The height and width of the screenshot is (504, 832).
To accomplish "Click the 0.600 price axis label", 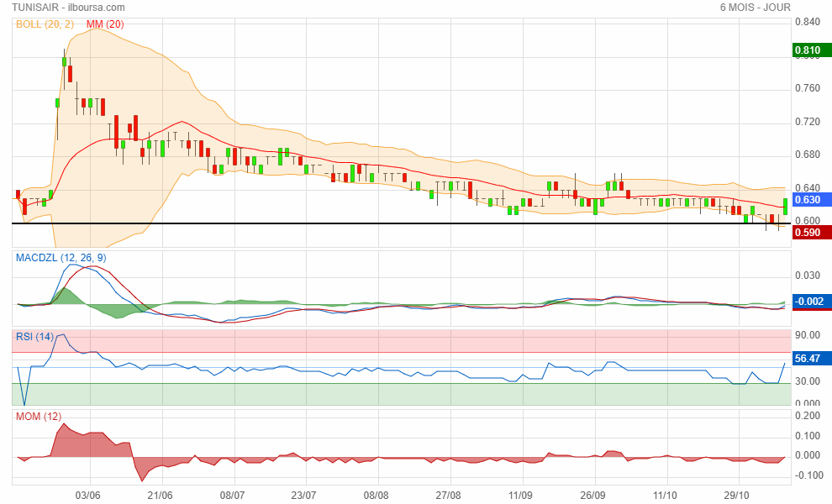I will (x=808, y=220).
